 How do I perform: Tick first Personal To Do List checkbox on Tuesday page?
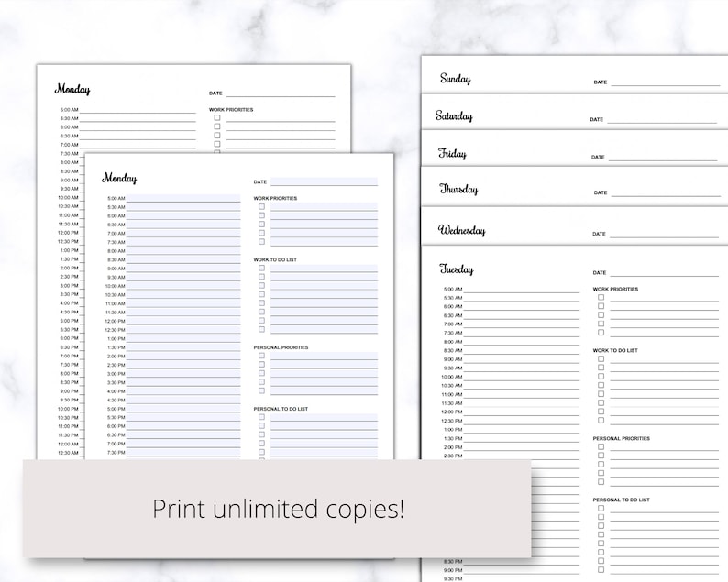(x=601, y=508)
